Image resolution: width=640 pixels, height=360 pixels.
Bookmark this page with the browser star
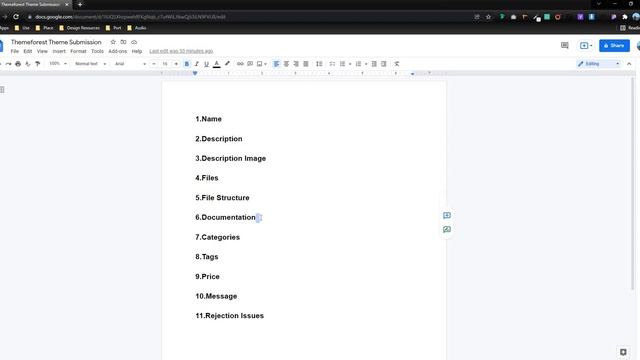point(488,17)
